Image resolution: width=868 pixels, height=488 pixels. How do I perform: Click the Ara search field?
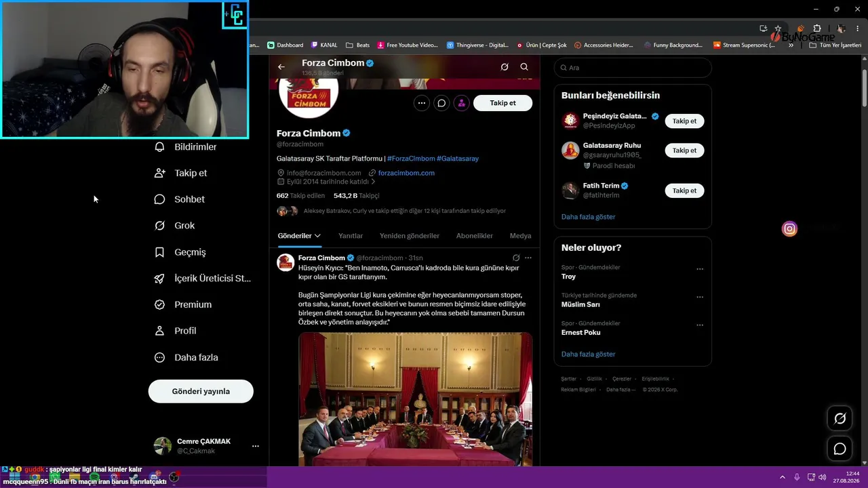coord(633,68)
